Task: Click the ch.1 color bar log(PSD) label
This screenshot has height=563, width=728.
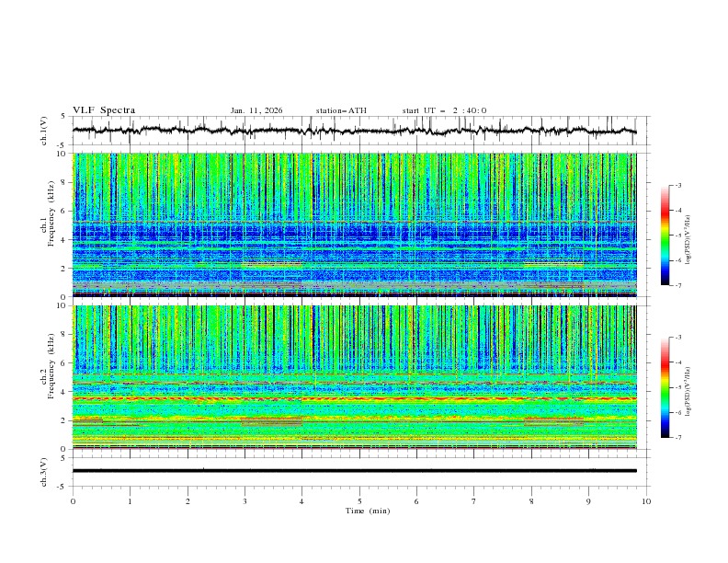Action: 688,240
